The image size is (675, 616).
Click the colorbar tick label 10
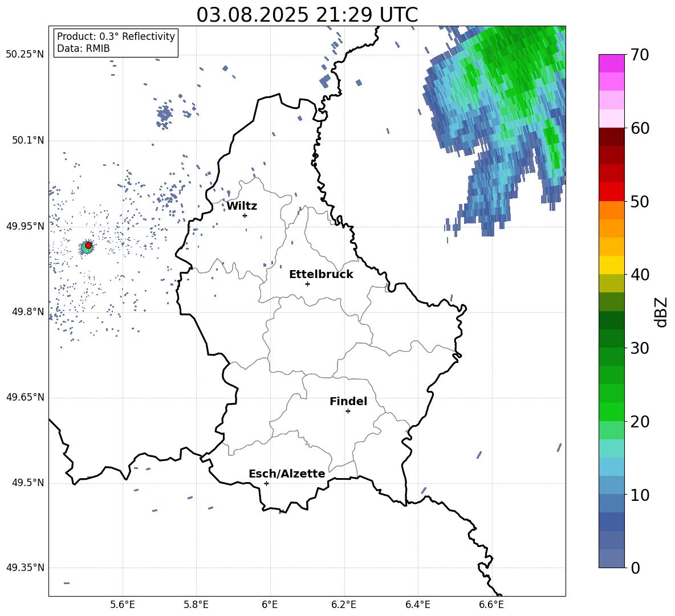pyautogui.click(x=640, y=495)
